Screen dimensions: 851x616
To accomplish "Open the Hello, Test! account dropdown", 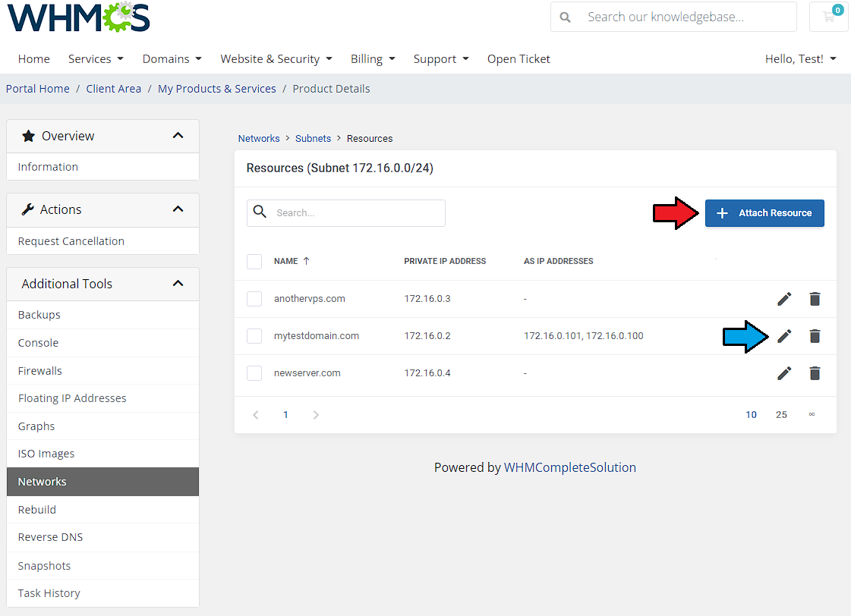I will click(801, 59).
